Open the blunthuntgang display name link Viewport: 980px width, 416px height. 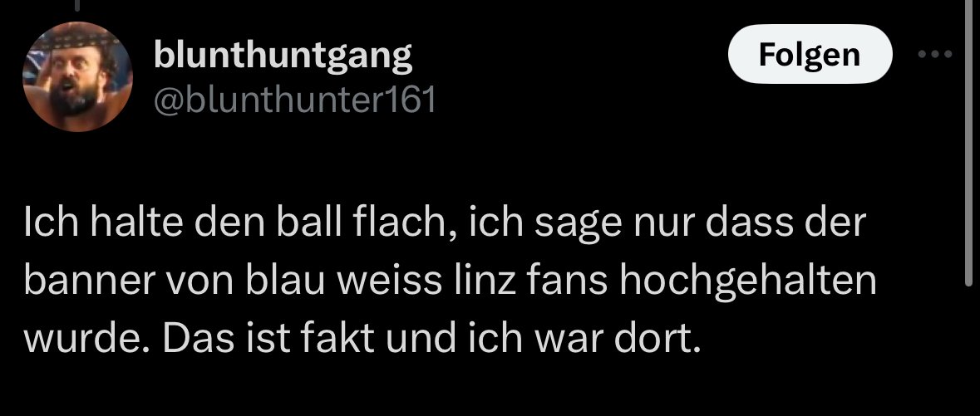tap(283, 56)
